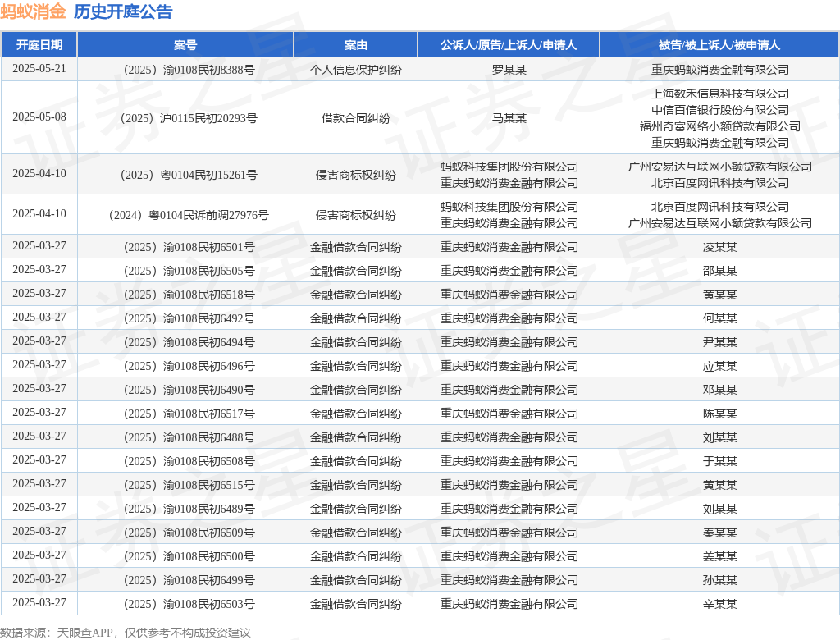Click the 被告/被上诉人/被申请人 column header
The height and width of the screenshot is (640, 840).
719,45
